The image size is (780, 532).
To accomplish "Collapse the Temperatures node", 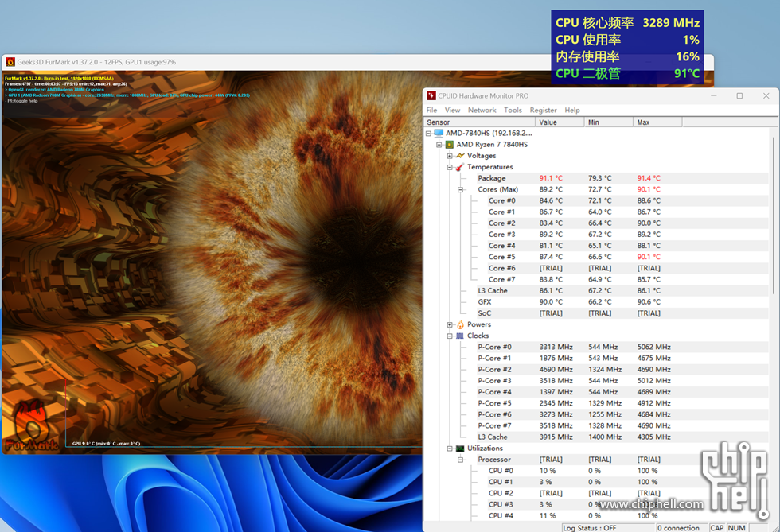I will (x=450, y=167).
